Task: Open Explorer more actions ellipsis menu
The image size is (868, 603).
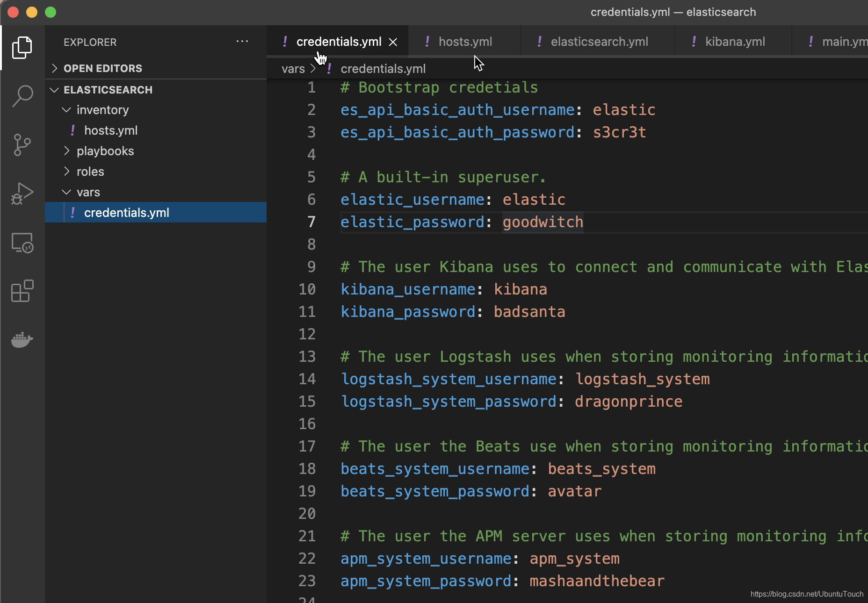Action: click(242, 42)
